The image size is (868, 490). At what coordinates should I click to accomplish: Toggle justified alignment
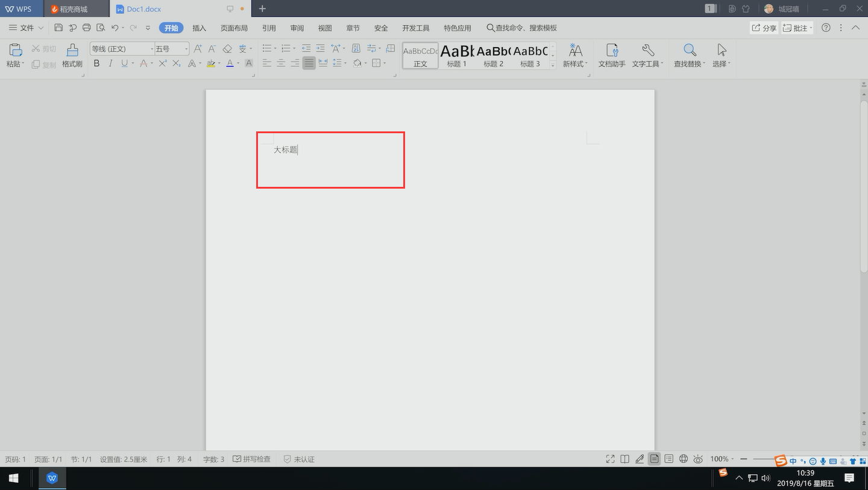click(x=309, y=63)
